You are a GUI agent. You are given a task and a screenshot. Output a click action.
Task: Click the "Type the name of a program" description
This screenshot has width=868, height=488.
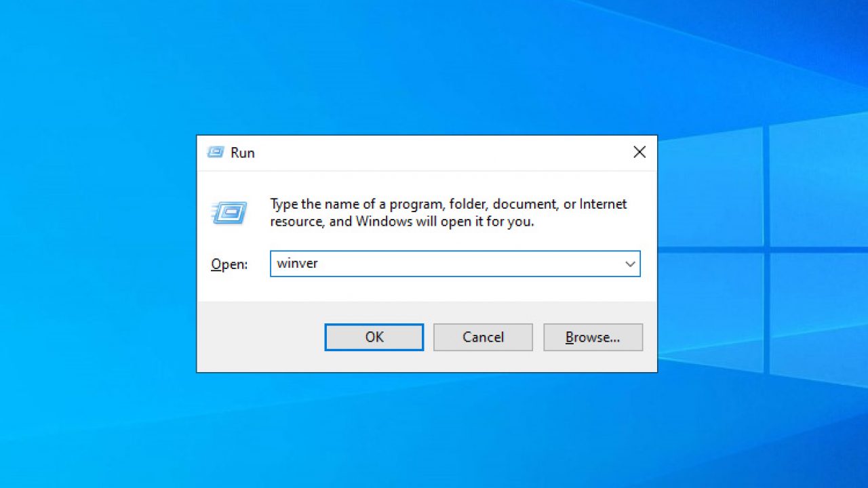pyautogui.click(x=448, y=212)
